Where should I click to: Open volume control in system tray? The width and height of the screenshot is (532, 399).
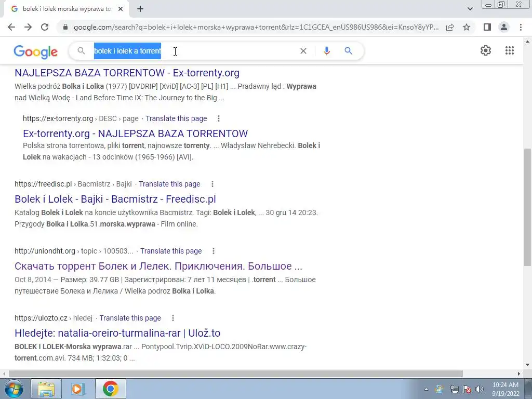(479, 389)
